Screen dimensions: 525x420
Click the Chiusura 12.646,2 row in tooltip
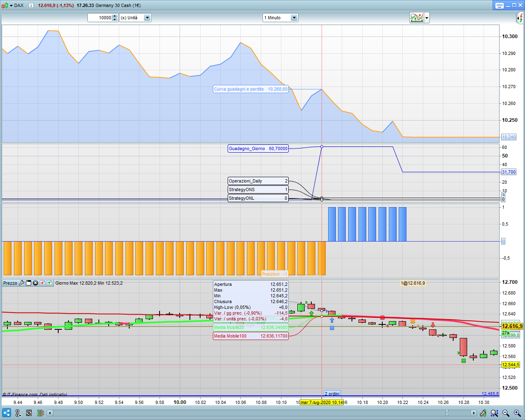[251, 301]
